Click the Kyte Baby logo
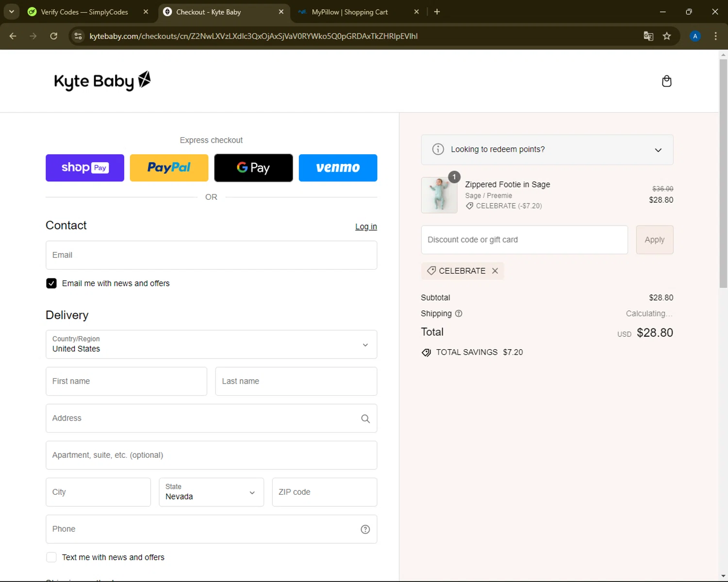 coord(102,81)
